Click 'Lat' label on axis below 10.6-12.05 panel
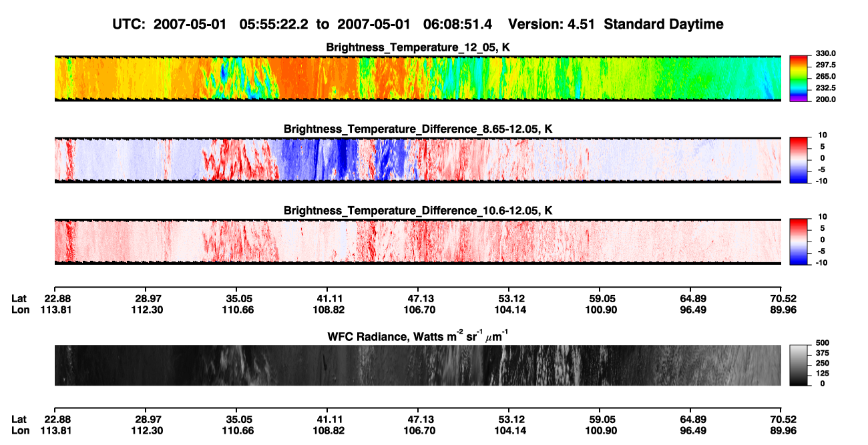This screenshot has height=445, width=868. 19,298
